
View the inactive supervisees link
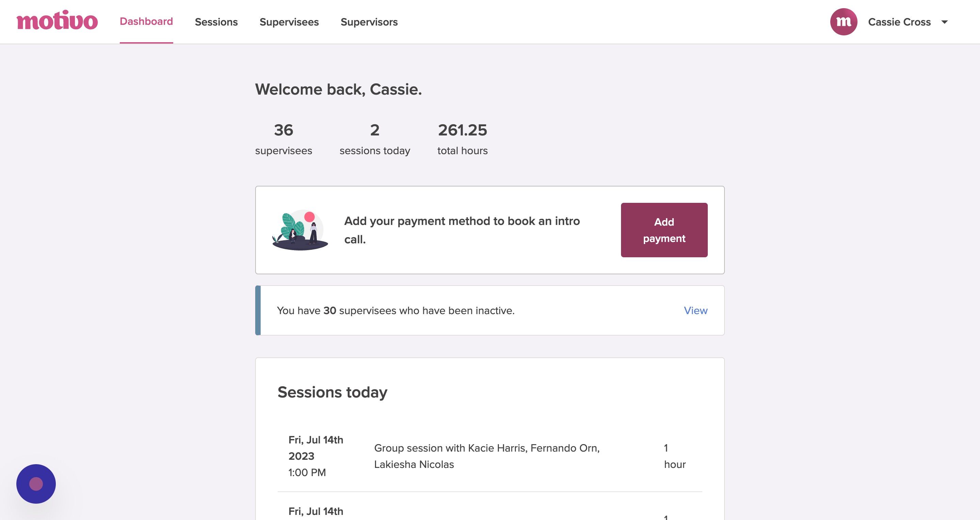(x=696, y=310)
